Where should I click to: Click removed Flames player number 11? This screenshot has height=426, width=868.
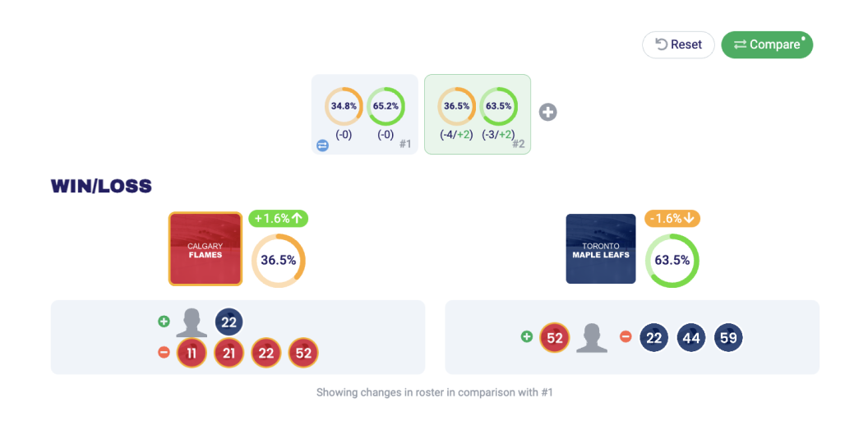192,353
